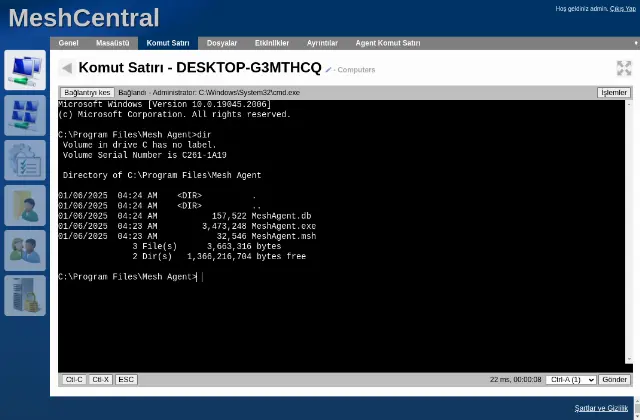Image resolution: width=640 pixels, height=420 pixels.
Task: Open the Ctrl-A (1) key dropdown
Action: point(571,380)
